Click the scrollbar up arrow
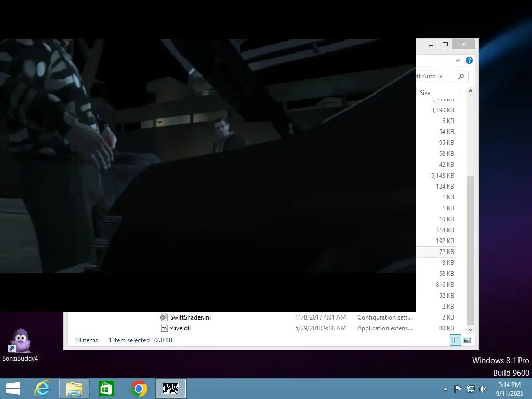The height and width of the screenshot is (399, 532). point(470,91)
